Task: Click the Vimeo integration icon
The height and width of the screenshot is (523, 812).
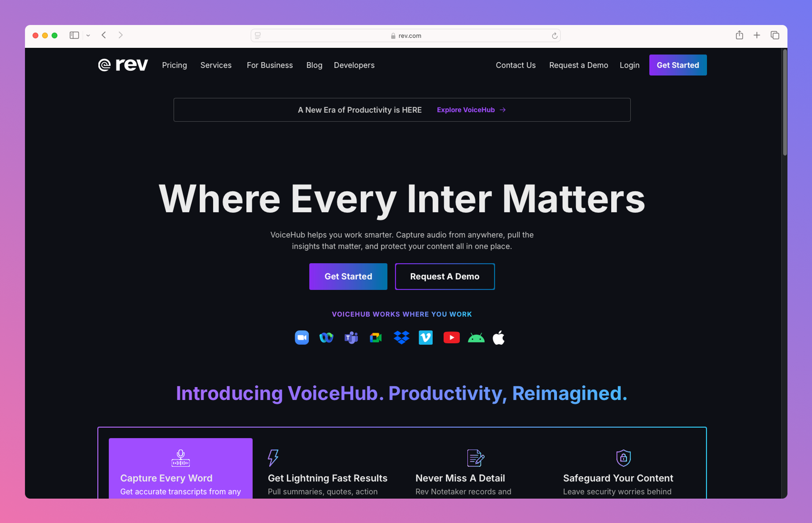Action: click(x=426, y=338)
